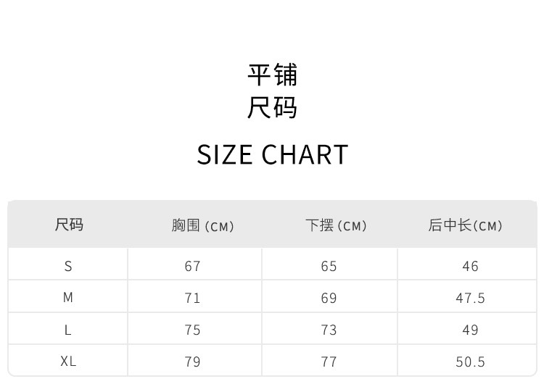Select the cell showing 46

(x=470, y=266)
